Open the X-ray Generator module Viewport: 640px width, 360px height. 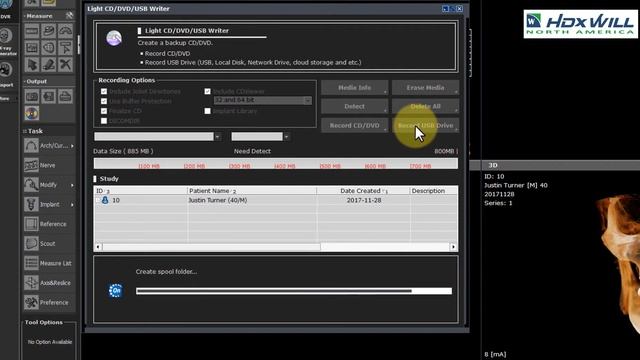click(6, 36)
